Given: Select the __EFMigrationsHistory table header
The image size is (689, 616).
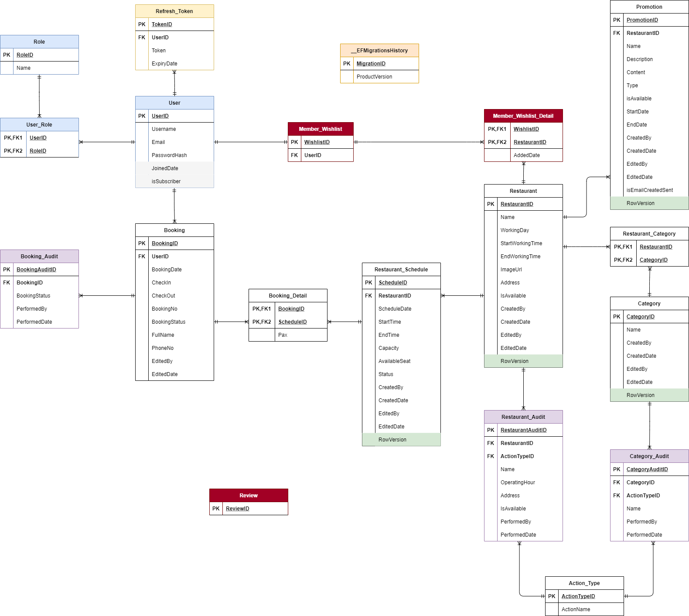Looking at the screenshot, I should click(379, 51).
